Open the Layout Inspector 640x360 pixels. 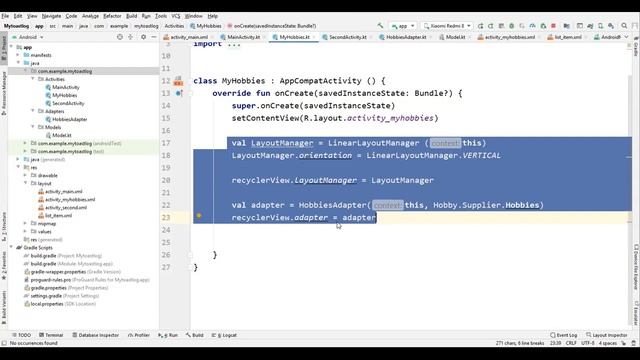click(607, 335)
